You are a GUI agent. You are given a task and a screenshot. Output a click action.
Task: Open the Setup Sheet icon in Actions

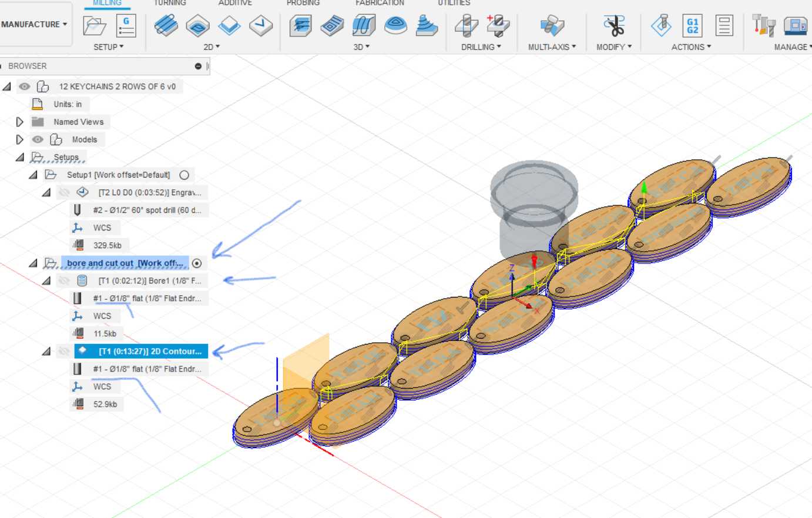click(x=724, y=25)
